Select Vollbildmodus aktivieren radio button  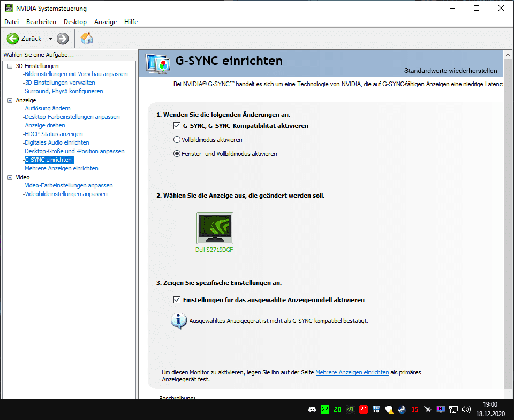pyautogui.click(x=177, y=140)
